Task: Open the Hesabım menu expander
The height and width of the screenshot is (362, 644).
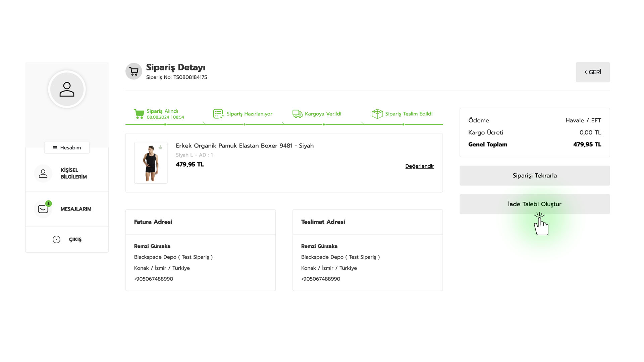Action: coord(67,148)
